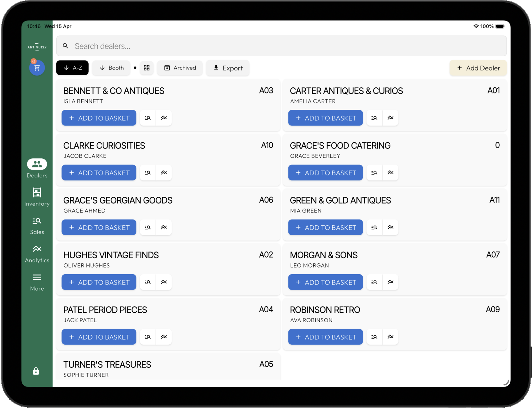Open sales search for Morgan & Sons
This screenshot has height=408, width=532.
375,282
